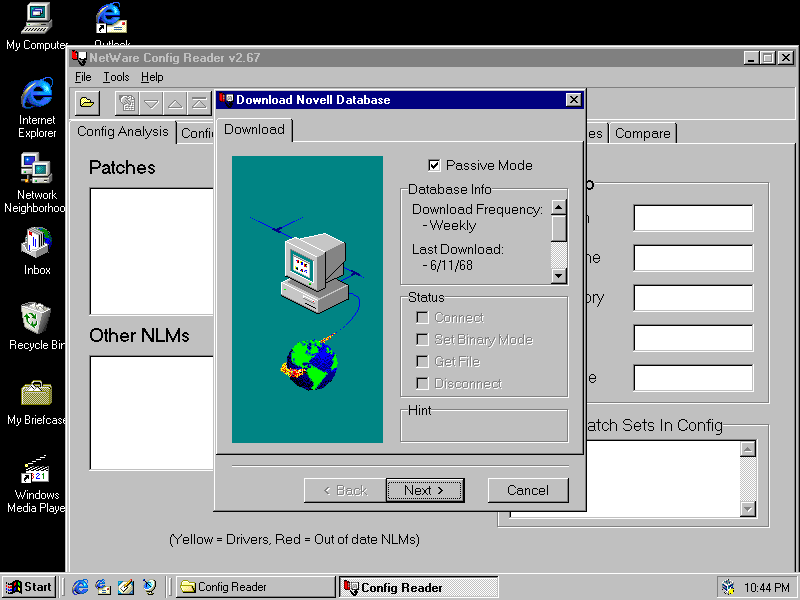
Task: Click up arrow in Patch Sets list scrollbar
Action: [747, 449]
